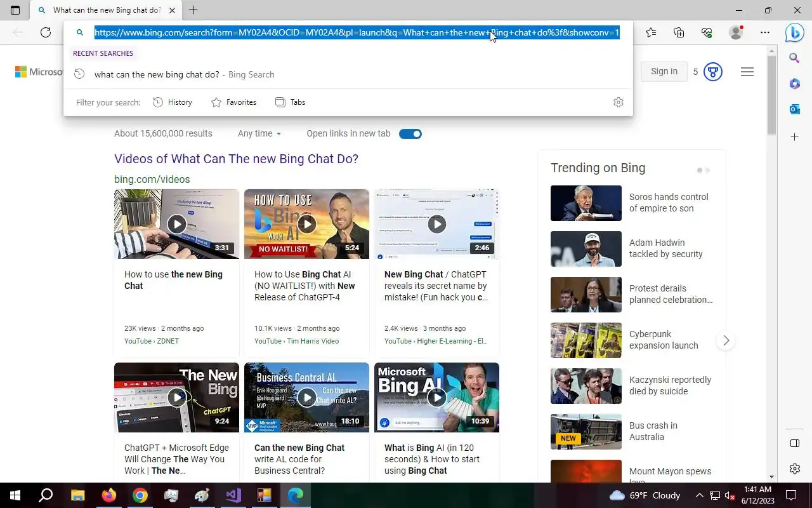Screen dimensions: 812x508
Task: Expand the Any time filter dropdown
Action: click(259, 133)
